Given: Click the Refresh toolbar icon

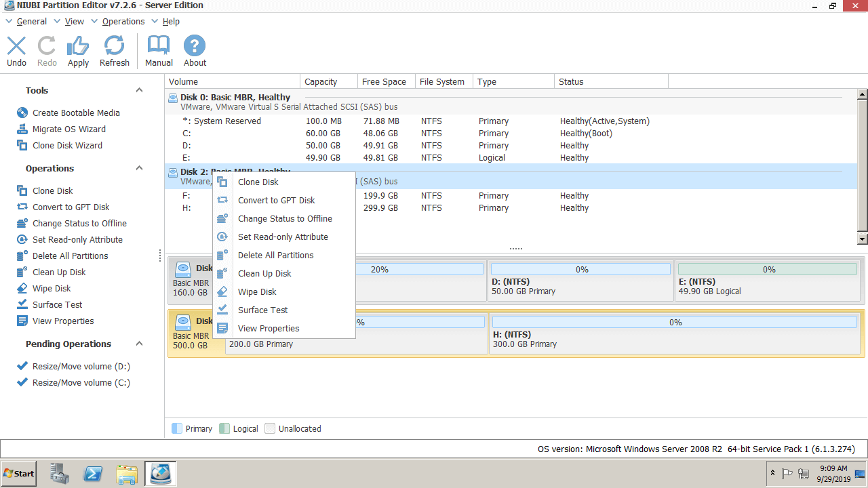Looking at the screenshot, I should click(114, 46).
